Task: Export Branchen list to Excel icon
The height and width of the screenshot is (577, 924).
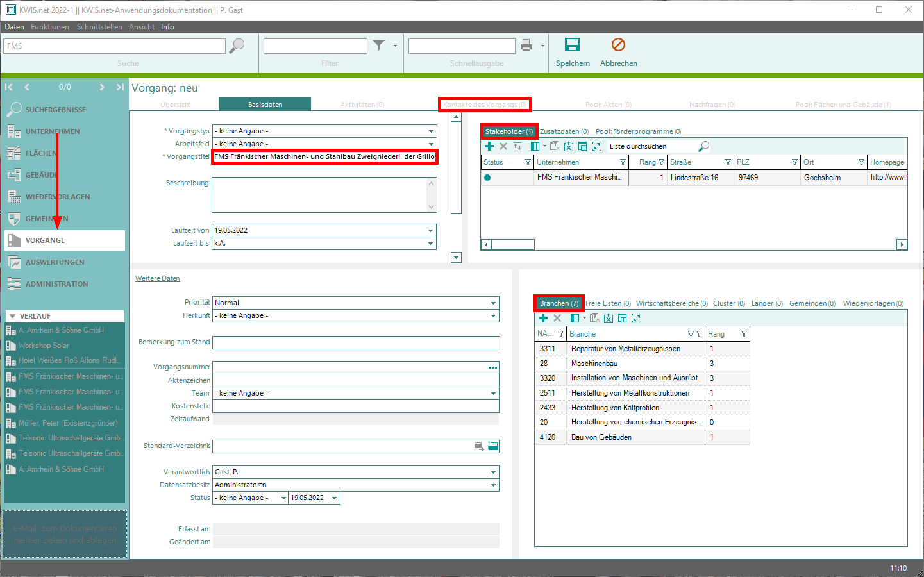Action: point(609,318)
